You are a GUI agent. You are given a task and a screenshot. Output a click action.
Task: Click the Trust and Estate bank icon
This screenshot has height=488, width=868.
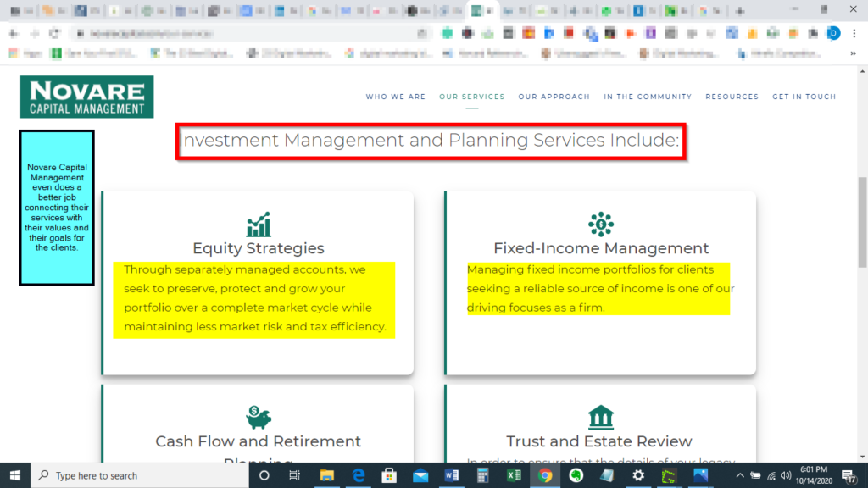pos(600,417)
